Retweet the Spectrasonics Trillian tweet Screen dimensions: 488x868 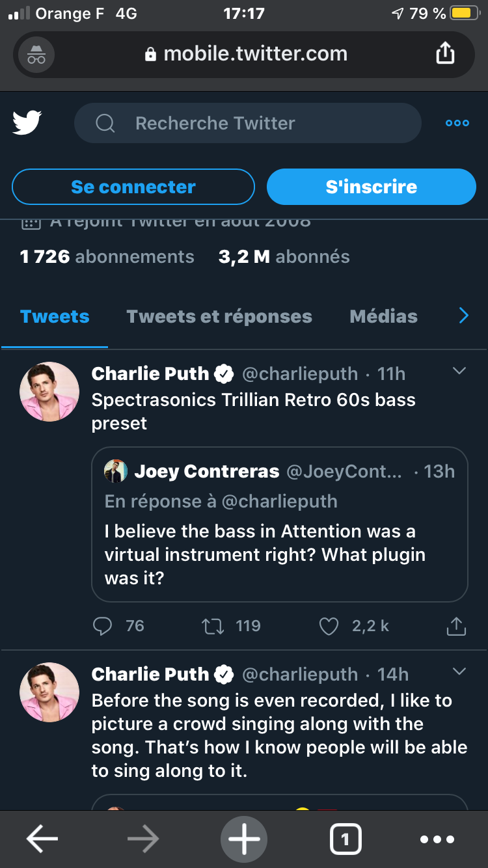coord(213,626)
